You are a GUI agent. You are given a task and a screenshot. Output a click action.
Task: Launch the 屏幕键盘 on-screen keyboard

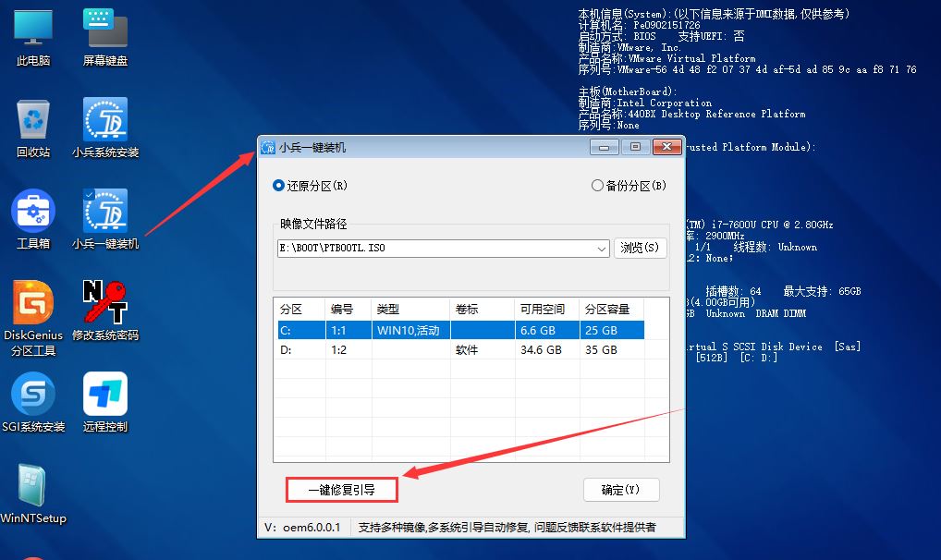104,37
